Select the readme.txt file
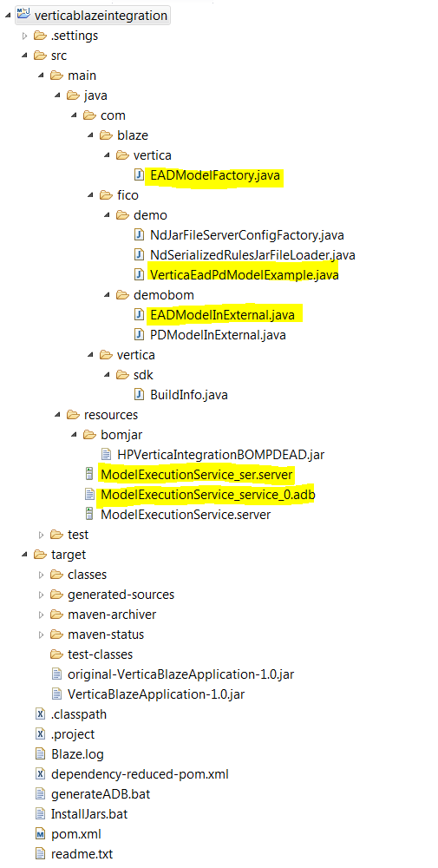The height and width of the screenshot is (868, 438). 82,853
